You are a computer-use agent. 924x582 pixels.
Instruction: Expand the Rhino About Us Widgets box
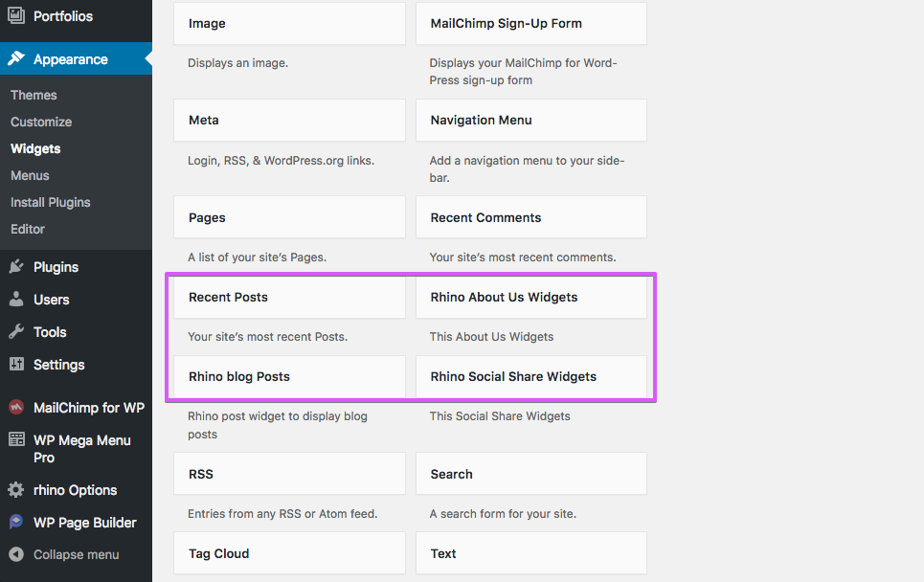coord(531,298)
